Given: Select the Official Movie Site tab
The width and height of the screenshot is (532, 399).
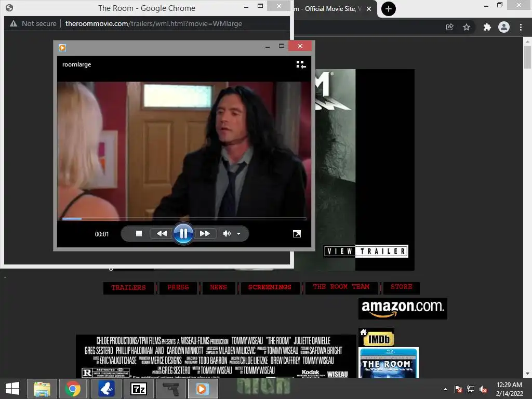Looking at the screenshot, I should click(327, 9).
